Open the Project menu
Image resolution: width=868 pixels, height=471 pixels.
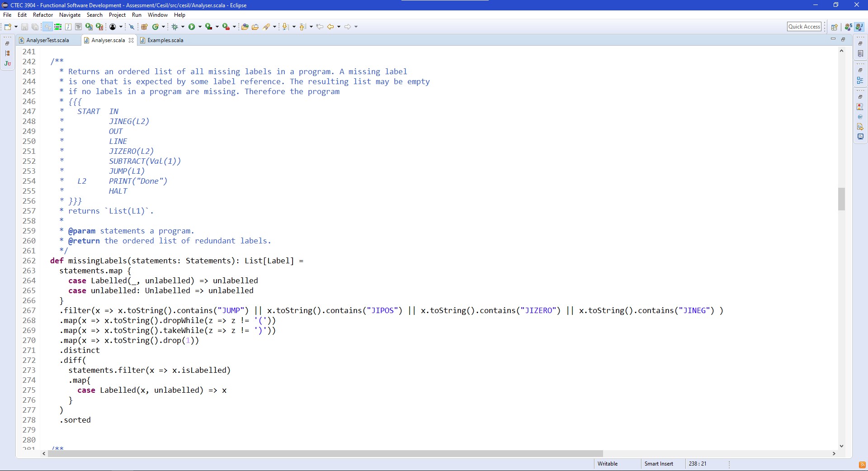pos(117,15)
